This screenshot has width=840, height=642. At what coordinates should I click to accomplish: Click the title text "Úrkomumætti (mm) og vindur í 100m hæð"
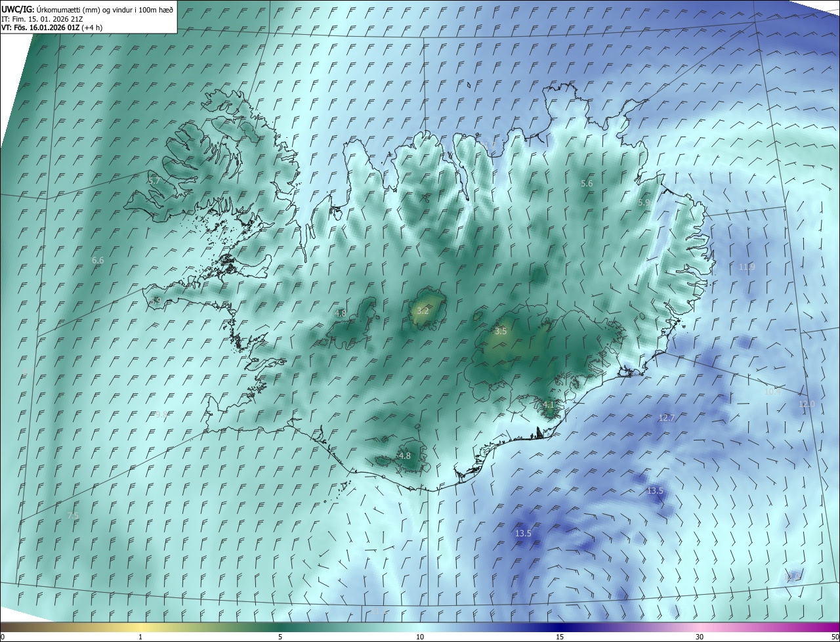pyautogui.click(x=105, y=9)
